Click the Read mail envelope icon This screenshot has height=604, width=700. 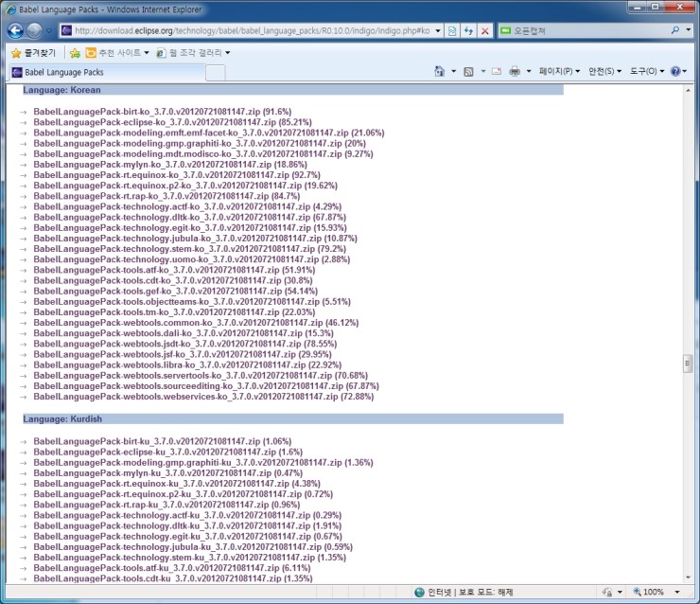pyautogui.click(x=495, y=72)
